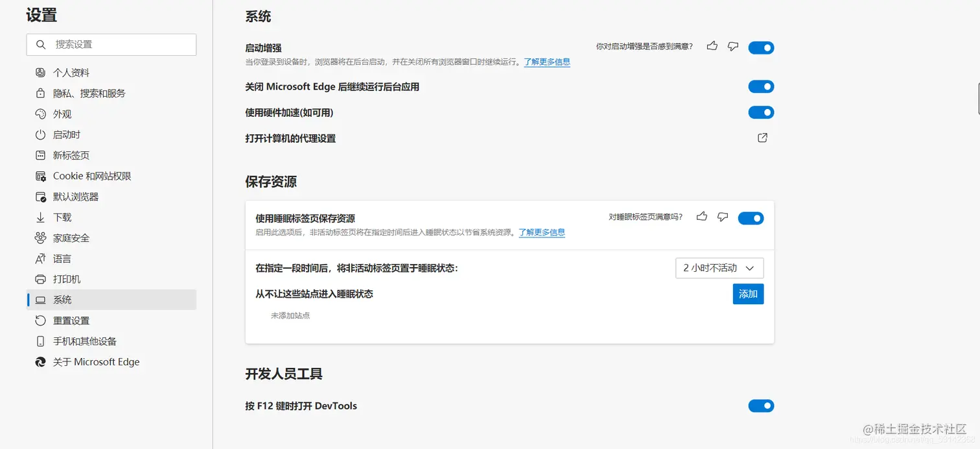Expand the sleep timing options menu
Image resolution: width=980 pixels, height=449 pixels.
tap(719, 267)
